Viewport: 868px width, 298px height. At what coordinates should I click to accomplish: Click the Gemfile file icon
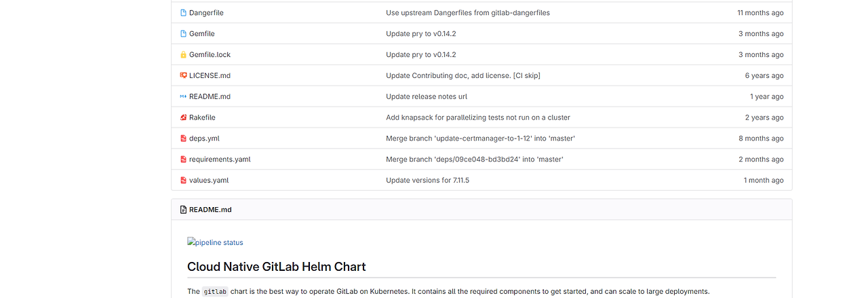tap(183, 34)
